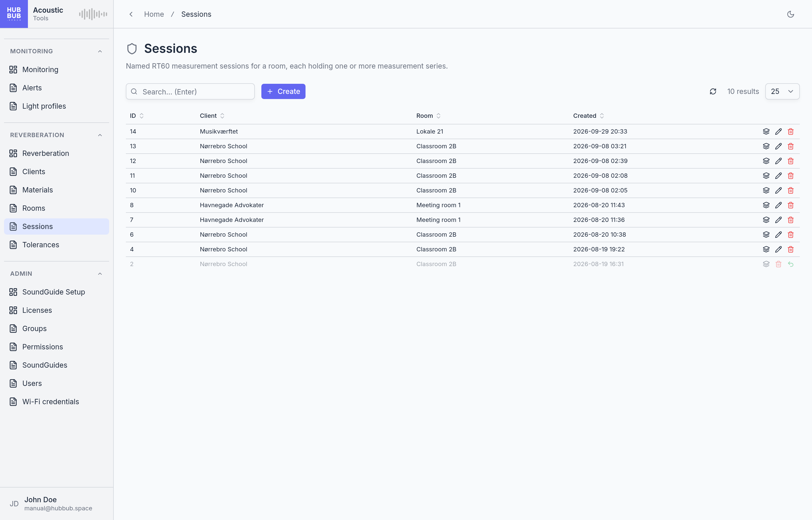Viewport: 812px width, 520px height.
Task: Click the Create button
Action: [283, 91]
